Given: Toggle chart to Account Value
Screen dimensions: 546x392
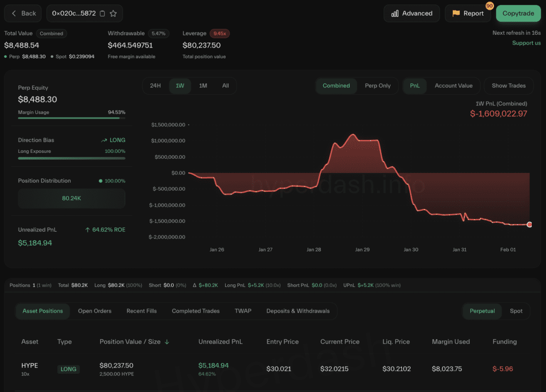Looking at the screenshot, I should coord(453,86).
